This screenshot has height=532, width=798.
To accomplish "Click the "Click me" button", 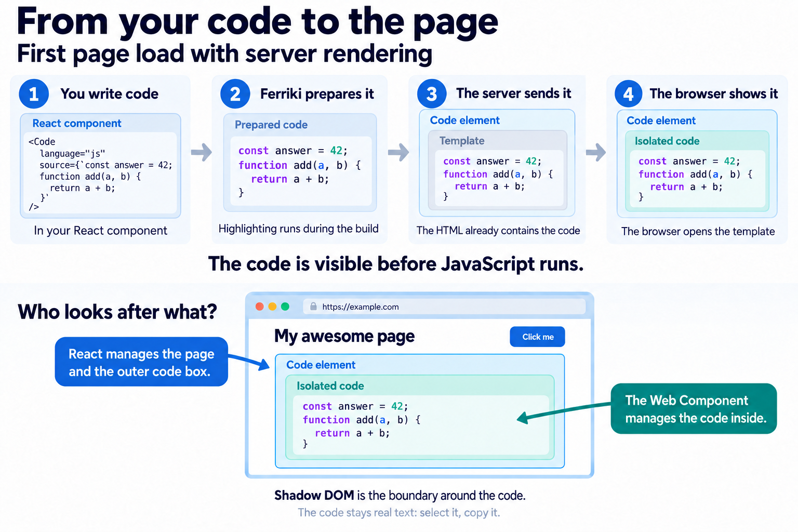I will (x=537, y=337).
